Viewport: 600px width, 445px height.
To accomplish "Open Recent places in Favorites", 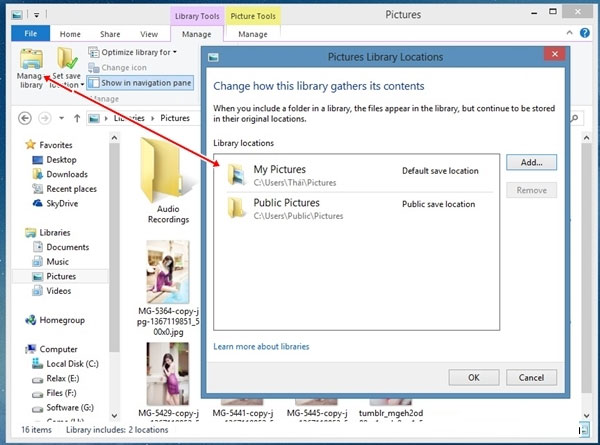I will pyautogui.click(x=65, y=189).
